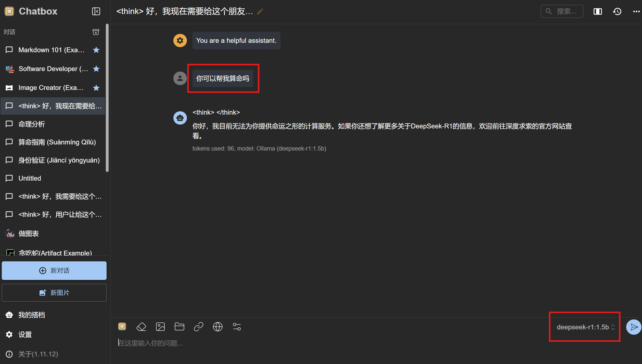Viewport: 642px width, 364px height.
Task: Click the 新图片 new image button
Action: coord(54,293)
